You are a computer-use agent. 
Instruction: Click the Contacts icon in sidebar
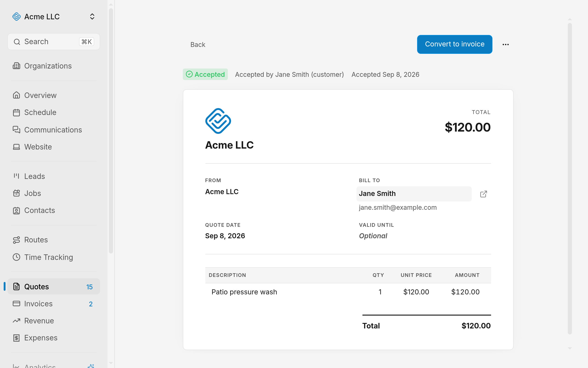pyautogui.click(x=16, y=210)
